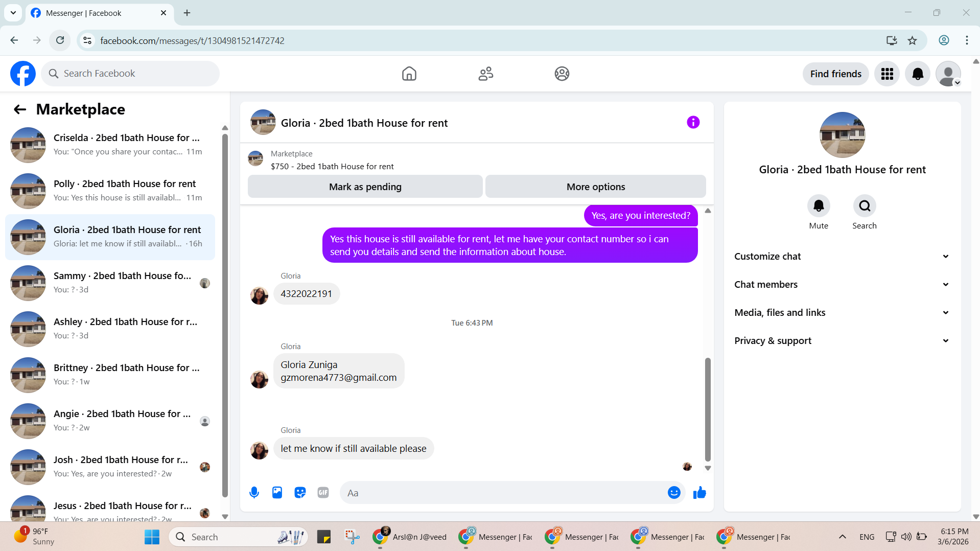
Task: Expand Privacy & support section
Action: click(842, 341)
